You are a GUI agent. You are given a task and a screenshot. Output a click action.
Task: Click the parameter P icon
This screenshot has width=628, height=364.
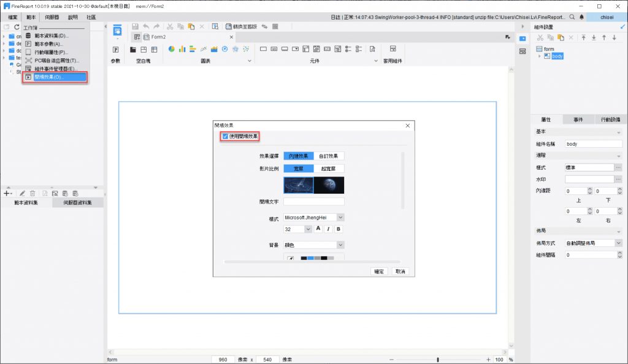coord(116,50)
